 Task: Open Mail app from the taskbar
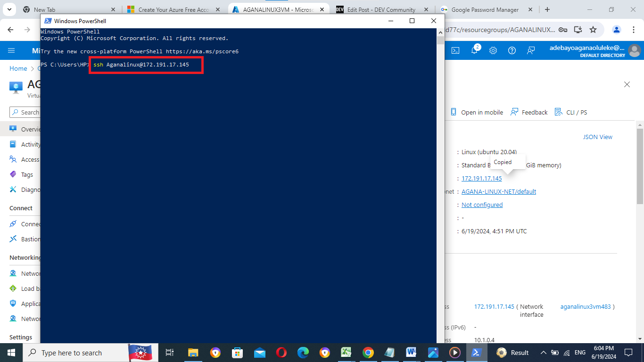pos(260,353)
